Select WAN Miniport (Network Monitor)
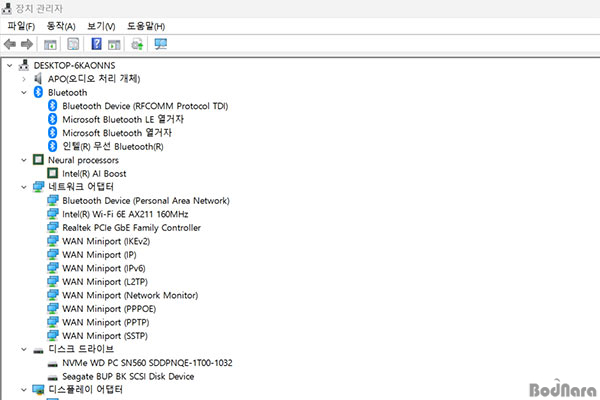This screenshot has width=600, height=400. click(130, 295)
